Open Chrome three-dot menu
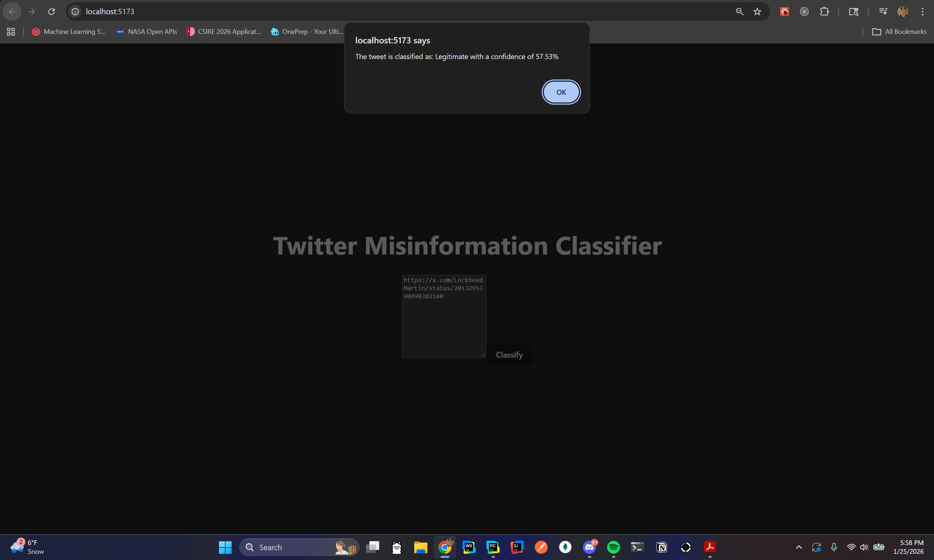 click(922, 12)
